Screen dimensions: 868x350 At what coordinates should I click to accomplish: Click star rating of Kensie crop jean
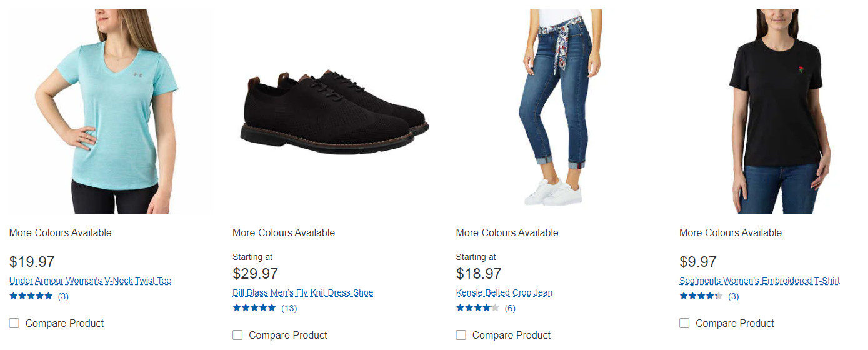478,308
